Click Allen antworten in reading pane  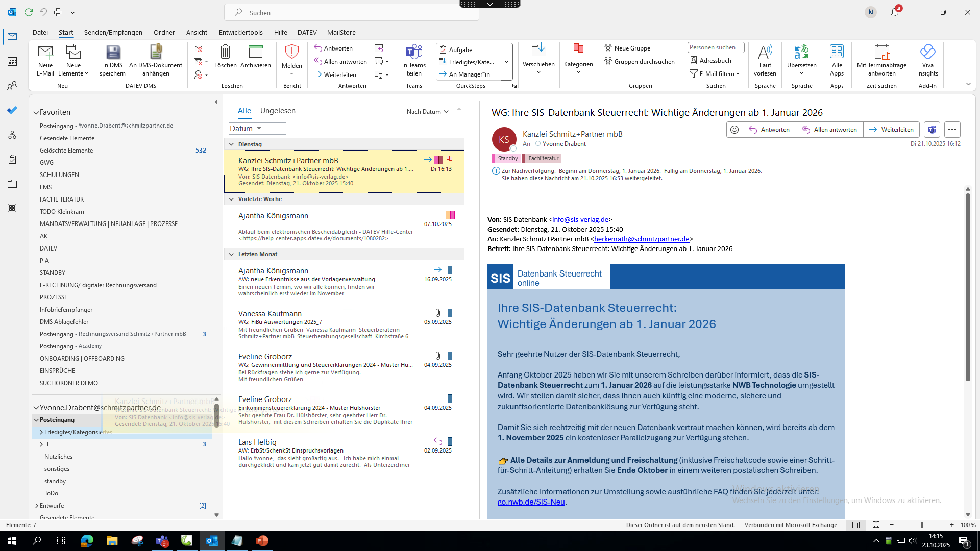point(829,130)
